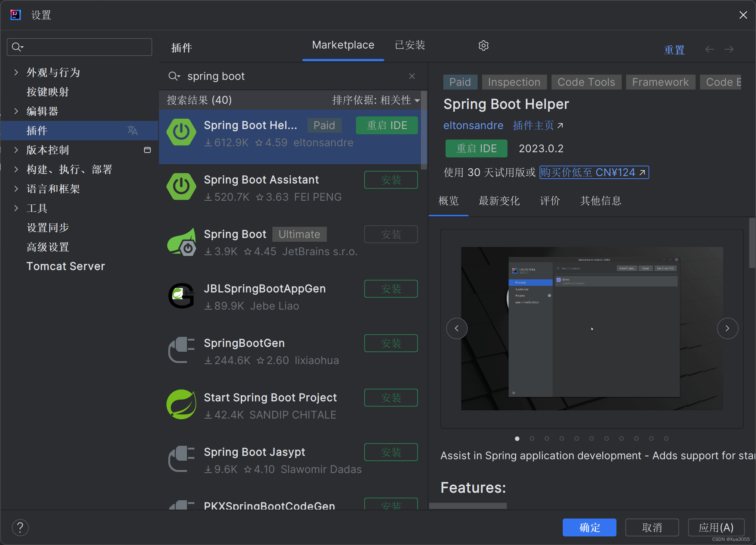Image resolution: width=756 pixels, height=545 pixels.
Task: Click the settings search magnifier icon
Action: [x=17, y=47]
